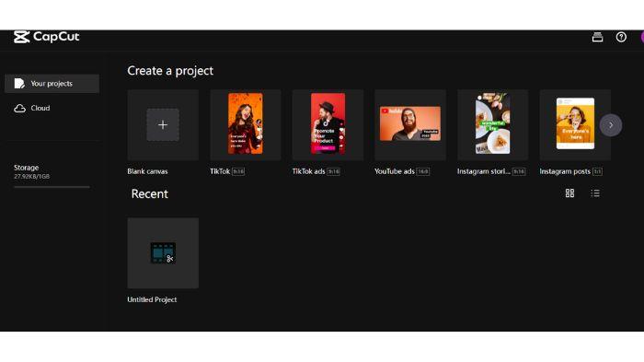Click the Blank canvas label
The image size is (644, 362).
pos(147,171)
